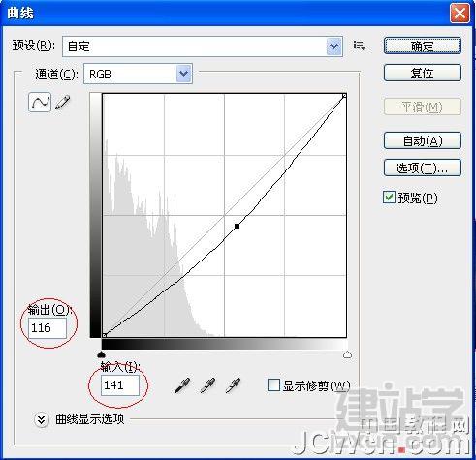Viewport: 476px width, 460px height.
Task: Pick the black point eyedropper
Action: (x=182, y=385)
